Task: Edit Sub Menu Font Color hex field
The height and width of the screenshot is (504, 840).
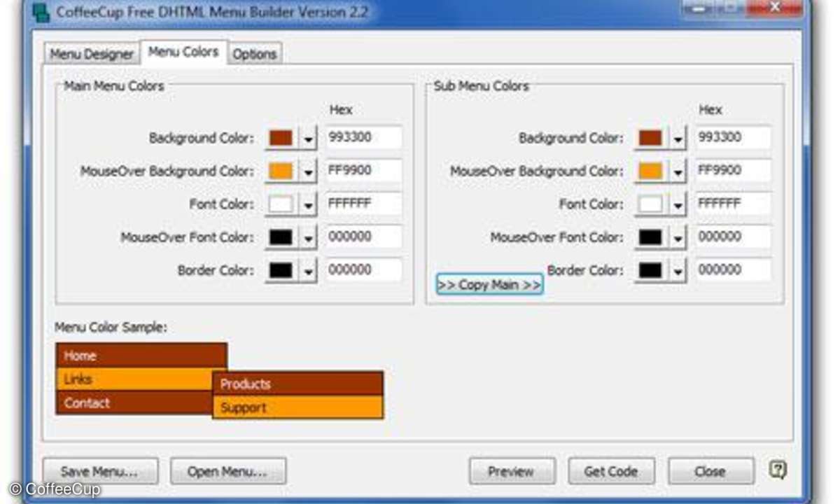Action: 734,204
